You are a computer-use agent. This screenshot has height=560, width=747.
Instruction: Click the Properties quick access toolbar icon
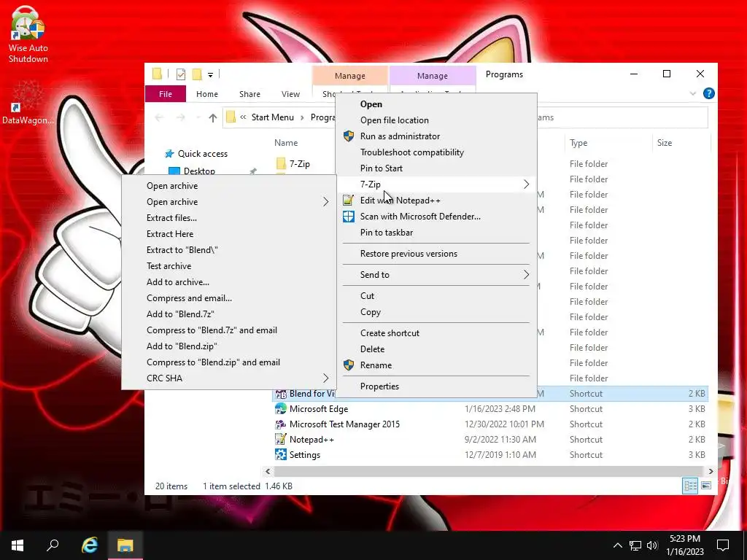click(181, 74)
